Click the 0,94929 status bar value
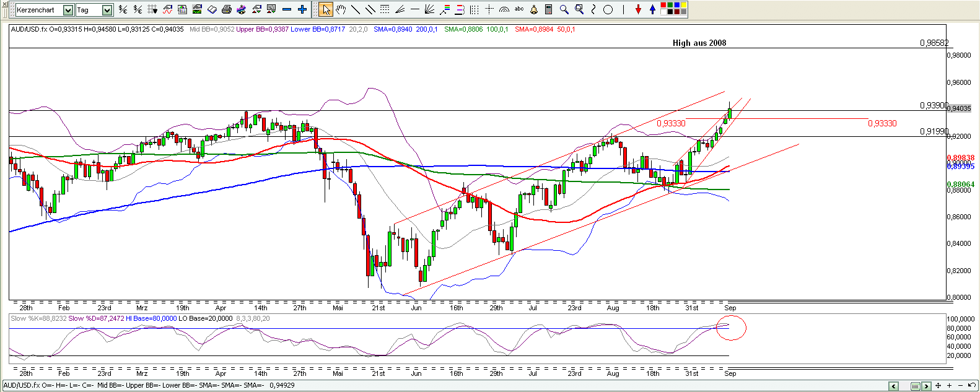Viewport: 980px width, 392px height. pos(282,385)
